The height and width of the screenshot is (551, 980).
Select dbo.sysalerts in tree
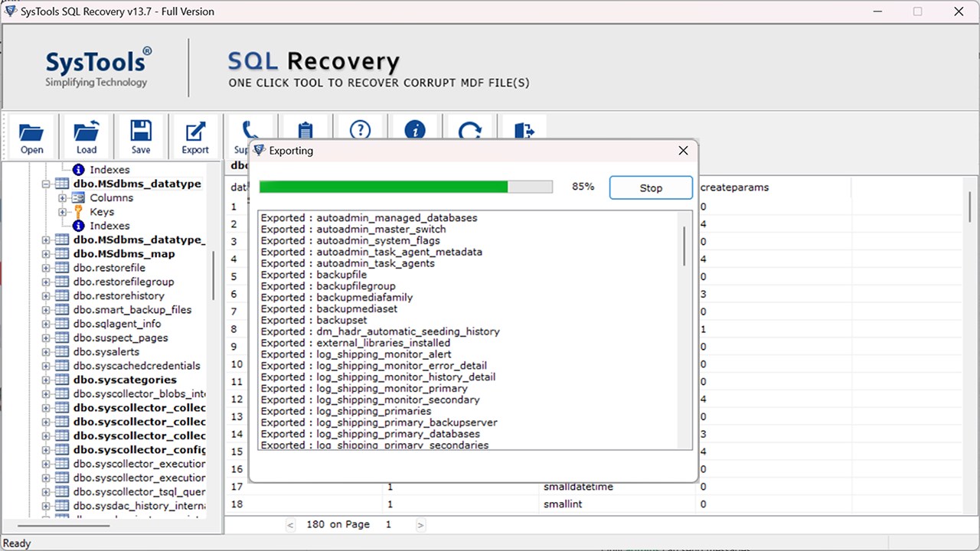[x=106, y=352]
